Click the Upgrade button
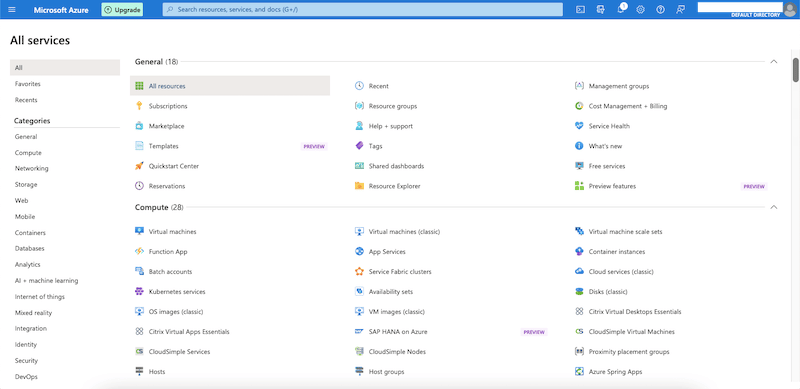The image size is (800, 389). (x=122, y=10)
